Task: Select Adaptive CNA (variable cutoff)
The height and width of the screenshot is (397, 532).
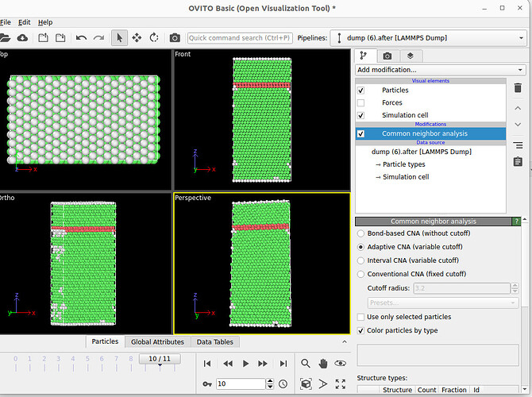Action: (x=361, y=247)
